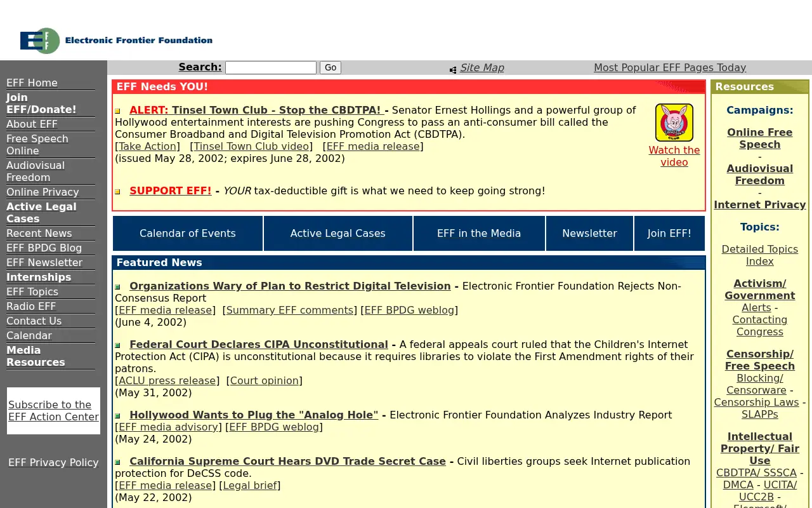Go to EFF Home in sidebar
The width and height of the screenshot is (812, 508).
[32, 83]
